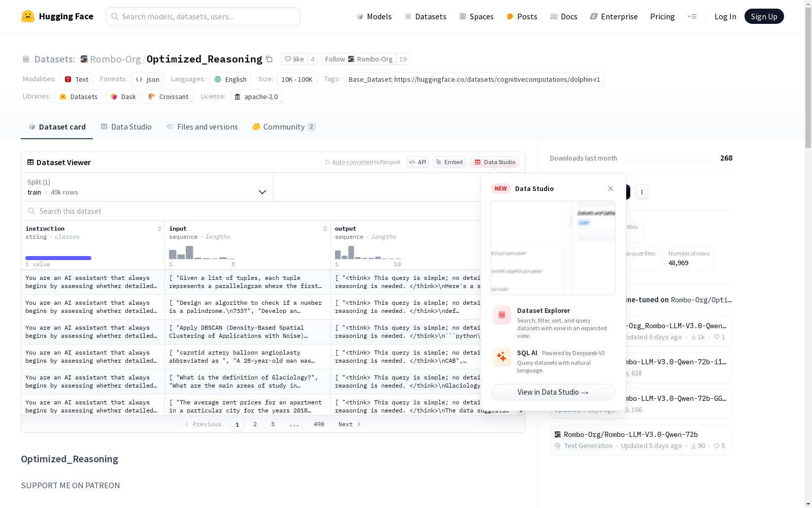
Task: Select the apache-2.0 license tag
Action: click(x=256, y=97)
